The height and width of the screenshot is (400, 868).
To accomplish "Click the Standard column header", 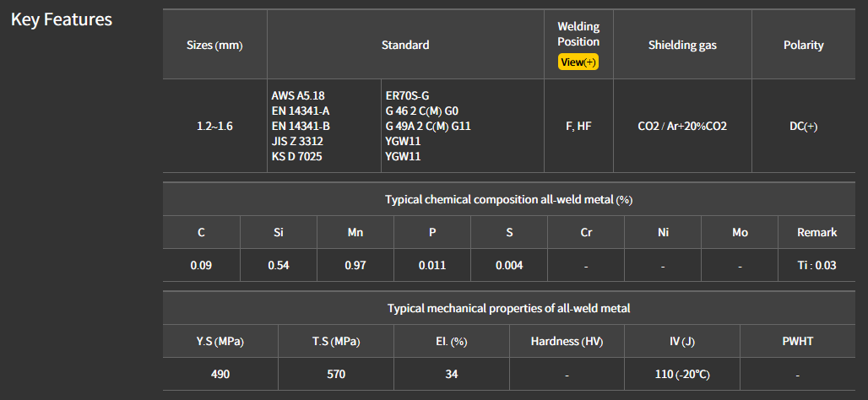I will coord(405,45).
